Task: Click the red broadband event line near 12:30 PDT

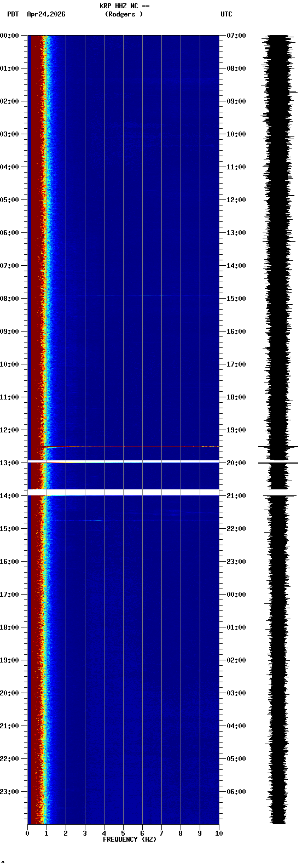Action: click(x=131, y=447)
